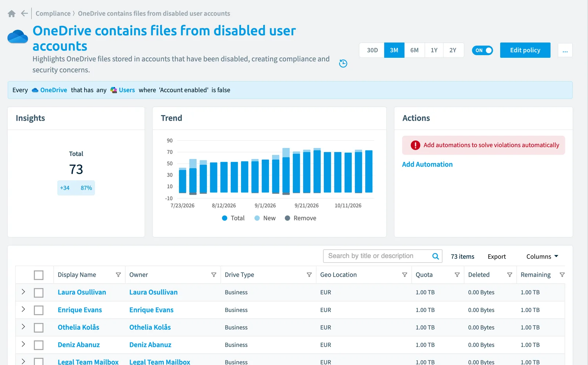The height and width of the screenshot is (365, 588).
Task: Click the Add Automation link
Action: point(427,164)
